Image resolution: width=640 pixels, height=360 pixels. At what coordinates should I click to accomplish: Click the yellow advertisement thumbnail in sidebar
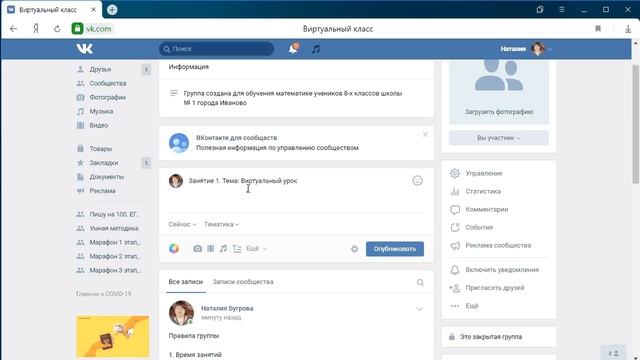click(x=113, y=336)
